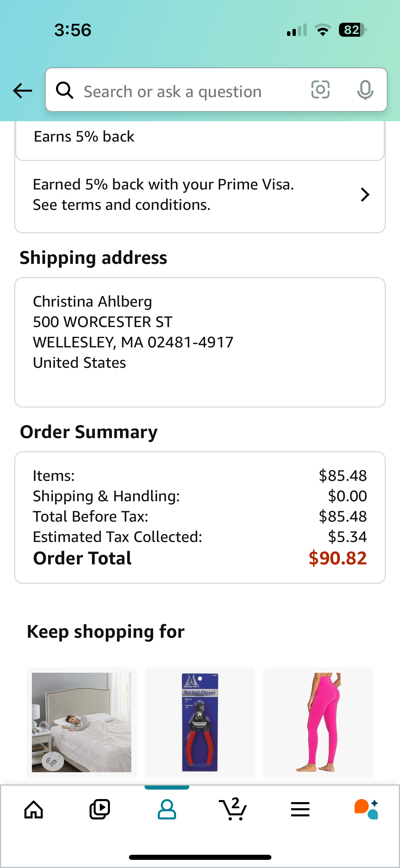Expand Prime Visa terms chevron

tap(365, 195)
